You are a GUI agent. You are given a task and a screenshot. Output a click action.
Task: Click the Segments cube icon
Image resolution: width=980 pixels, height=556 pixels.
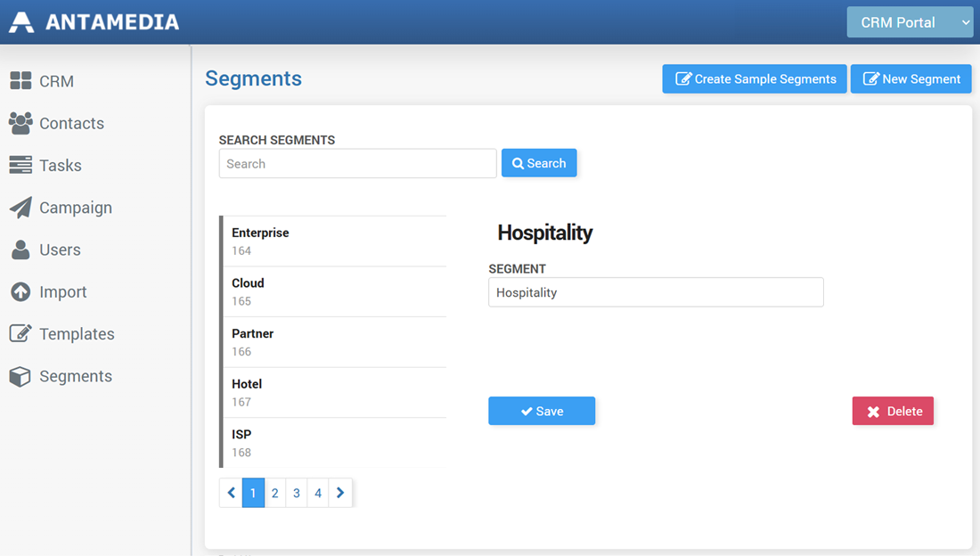(x=20, y=377)
